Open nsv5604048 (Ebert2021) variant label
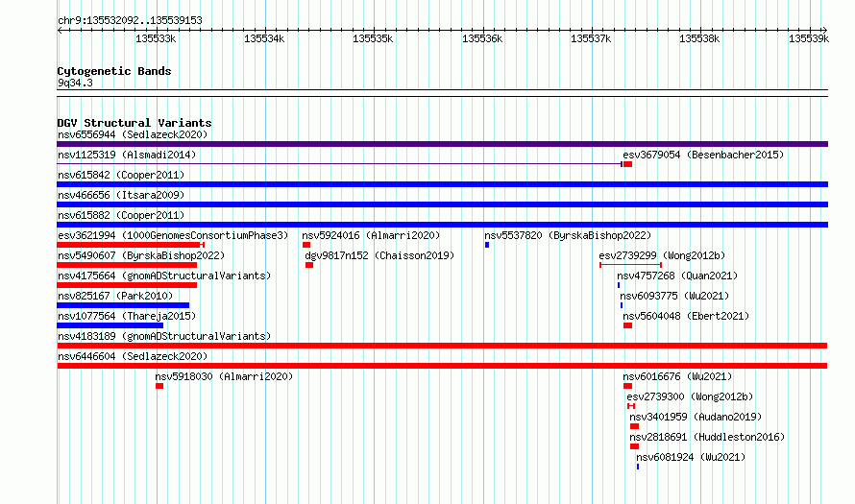The width and height of the screenshot is (855, 504). point(686,316)
